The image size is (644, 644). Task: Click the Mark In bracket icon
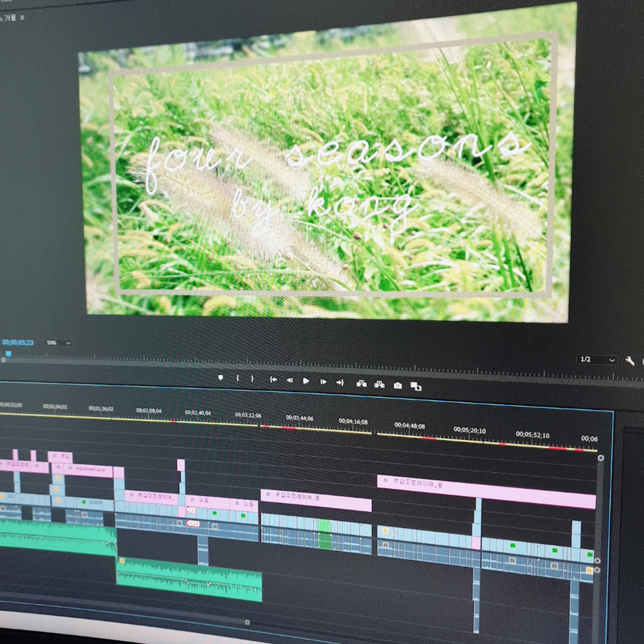(237, 378)
